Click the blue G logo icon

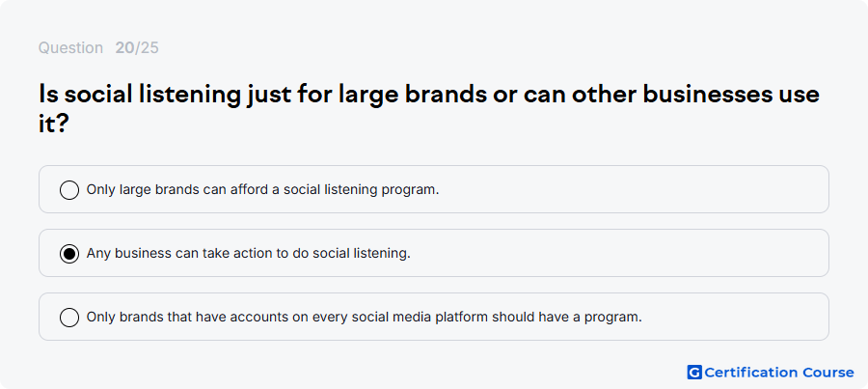(694, 373)
